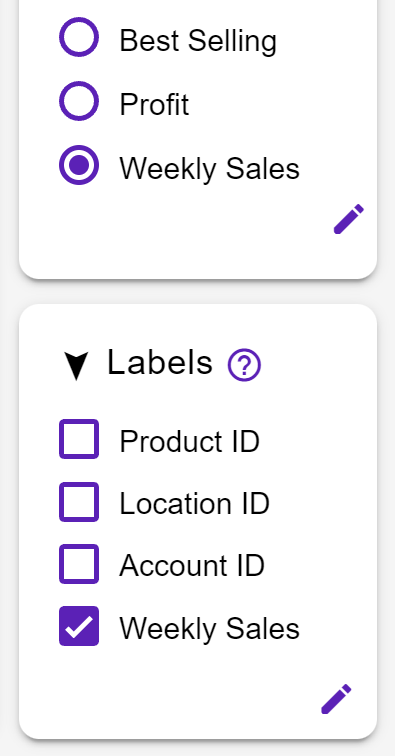Click the Weekly Sales text beside the radio button
Screen dimensions: 395x756
(x=210, y=169)
